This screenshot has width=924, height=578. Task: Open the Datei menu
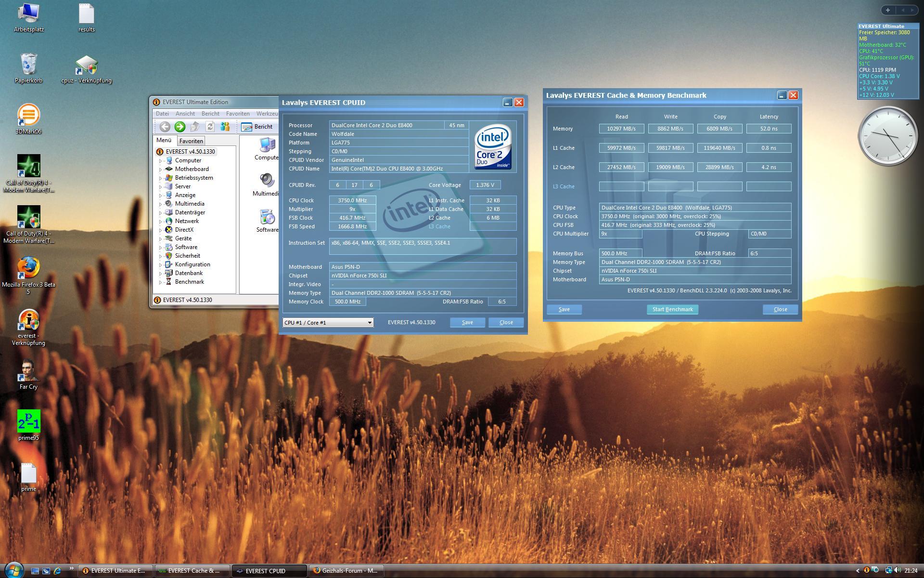click(162, 114)
